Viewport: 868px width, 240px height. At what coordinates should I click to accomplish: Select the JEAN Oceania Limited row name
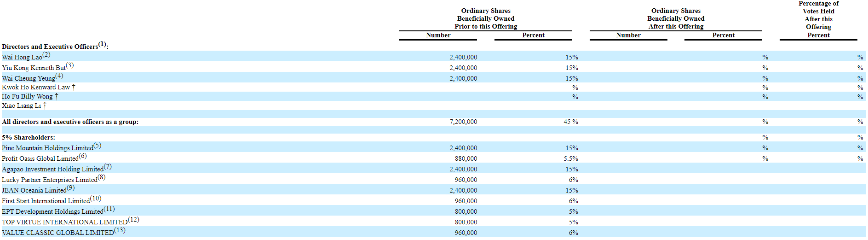34,191
